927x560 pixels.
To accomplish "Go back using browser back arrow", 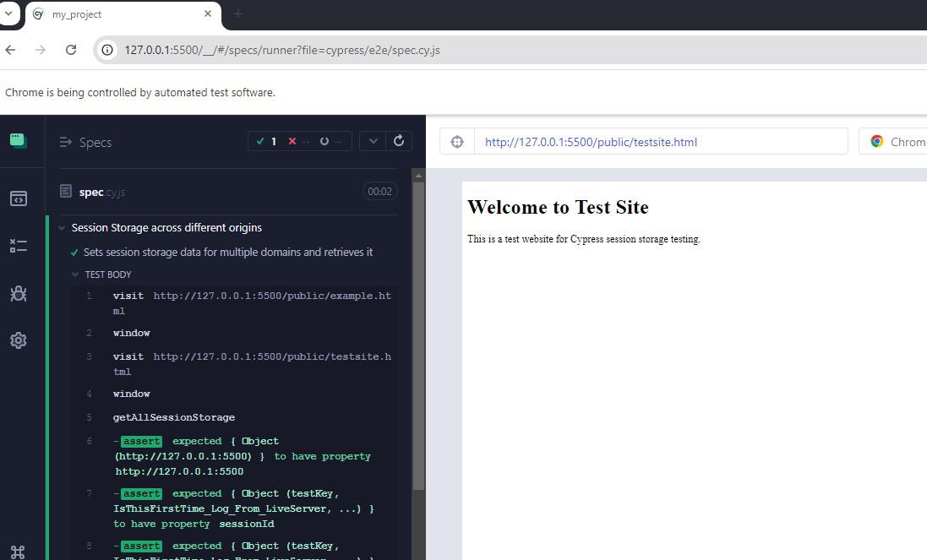I will (11, 50).
